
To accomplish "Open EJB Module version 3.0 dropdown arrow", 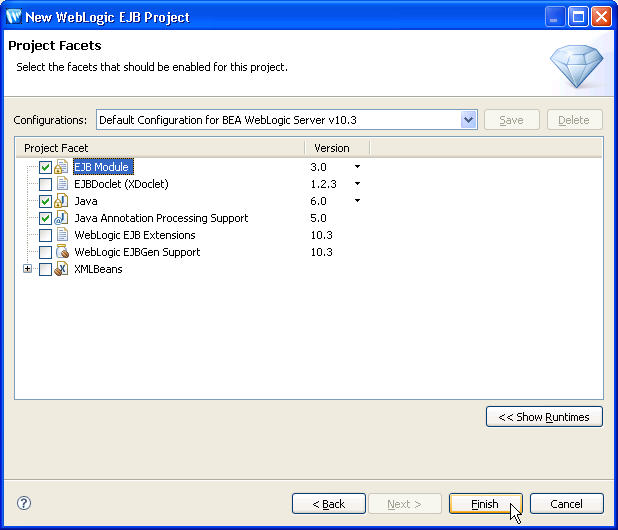I will click(x=357, y=167).
